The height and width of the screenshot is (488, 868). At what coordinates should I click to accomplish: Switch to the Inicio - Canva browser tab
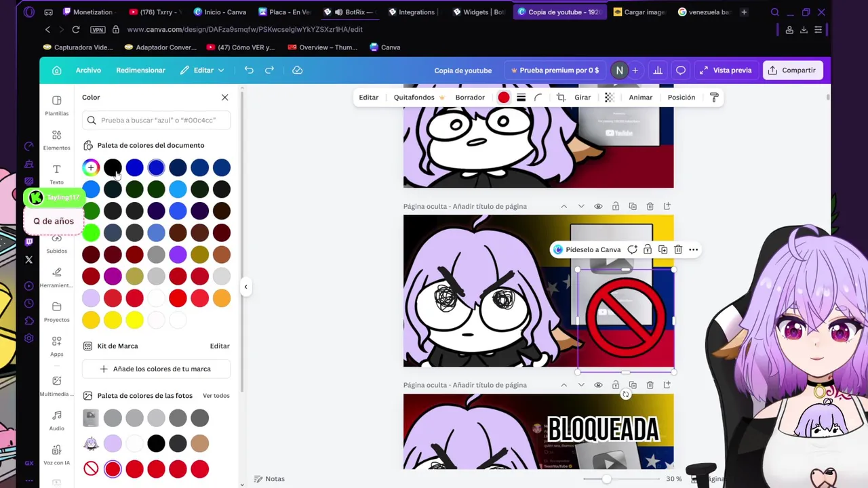tap(220, 12)
